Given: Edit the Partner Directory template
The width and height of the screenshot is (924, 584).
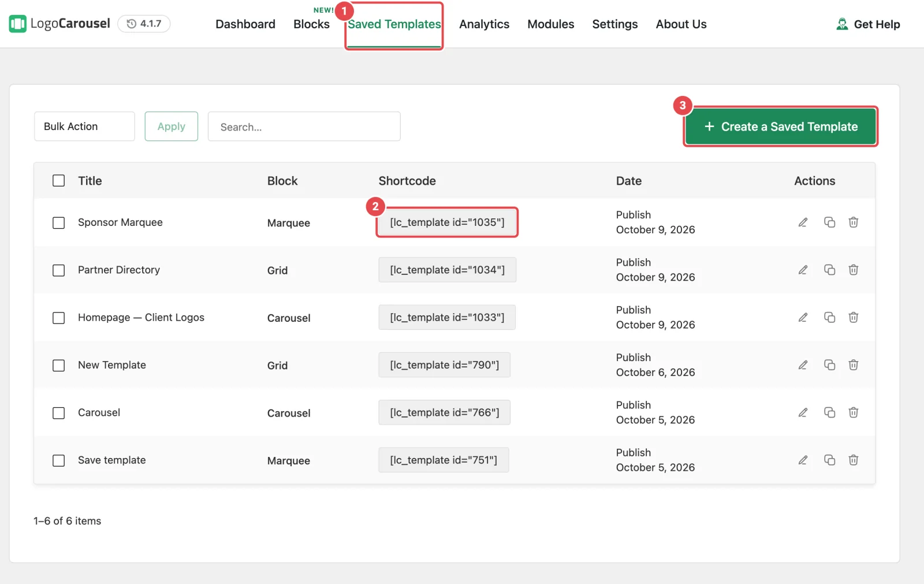Looking at the screenshot, I should click(x=803, y=270).
